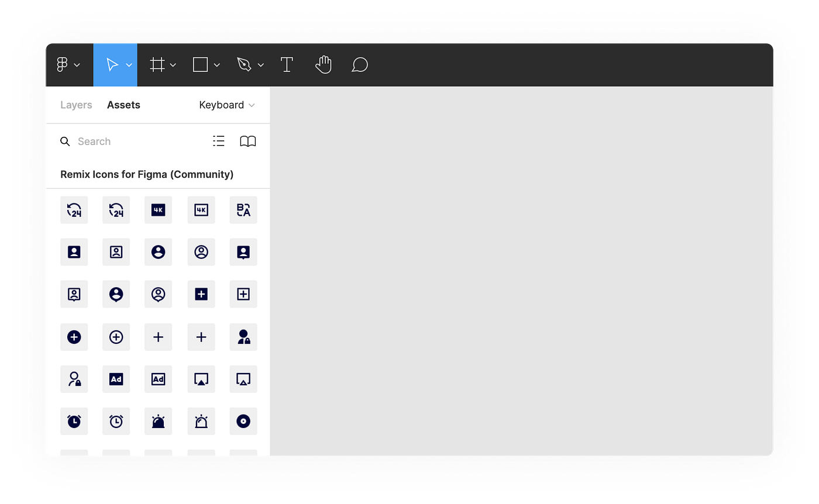Expand the Move tool options chevron

pos(129,65)
